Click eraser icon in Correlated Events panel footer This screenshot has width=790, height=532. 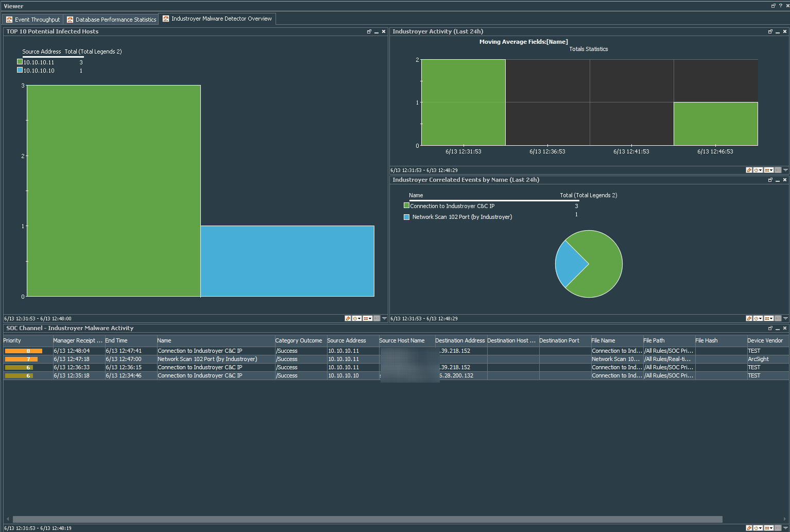[x=749, y=318]
